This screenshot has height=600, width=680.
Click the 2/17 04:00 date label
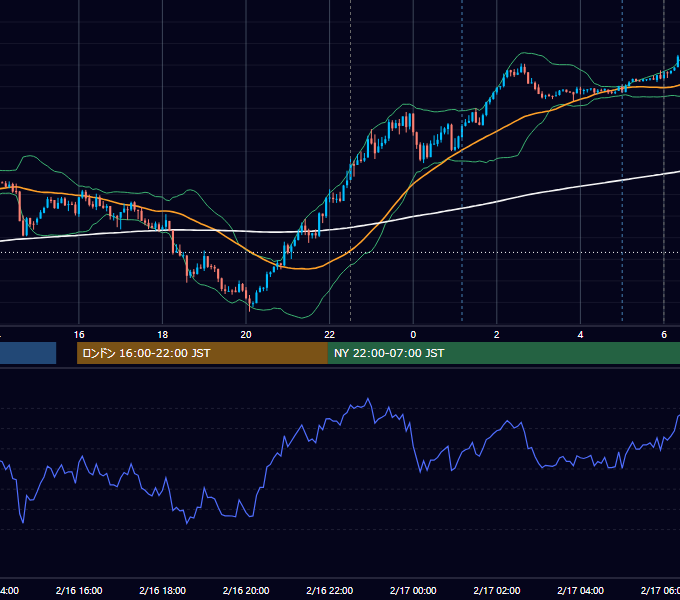pos(580,590)
